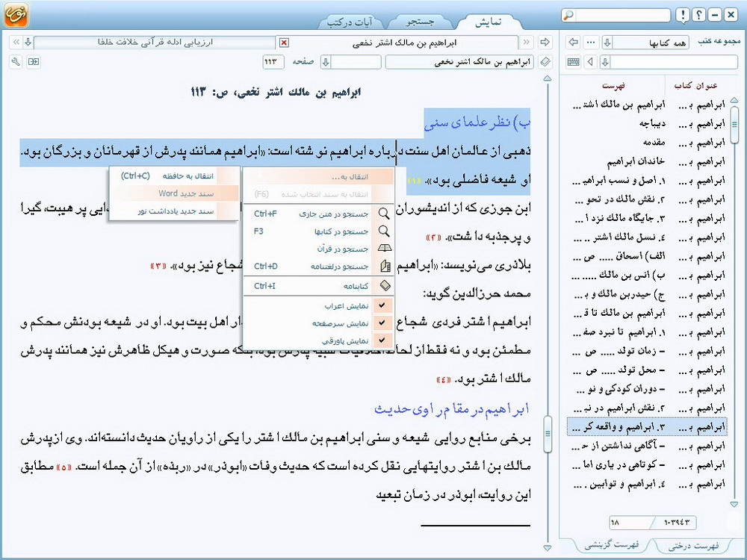Click the wrench settings icon

(x=16, y=62)
